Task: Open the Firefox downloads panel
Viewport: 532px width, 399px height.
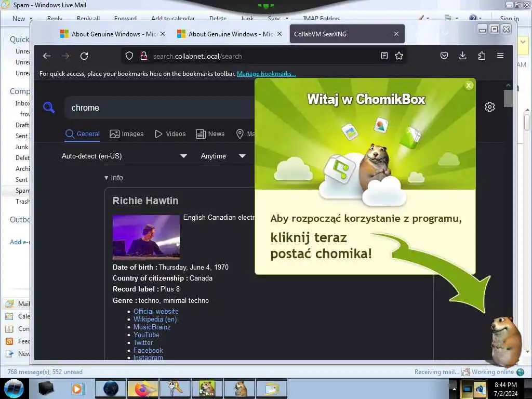Action: (x=462, y=56)
